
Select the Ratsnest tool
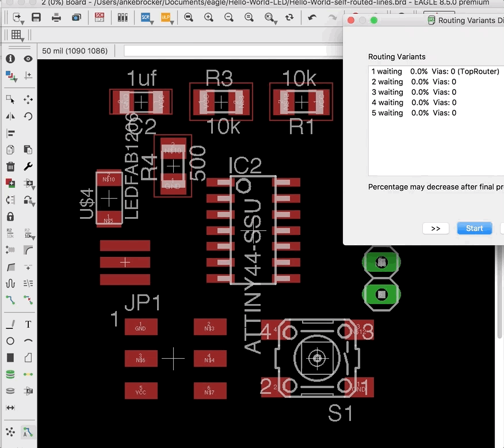pos(10,432)
